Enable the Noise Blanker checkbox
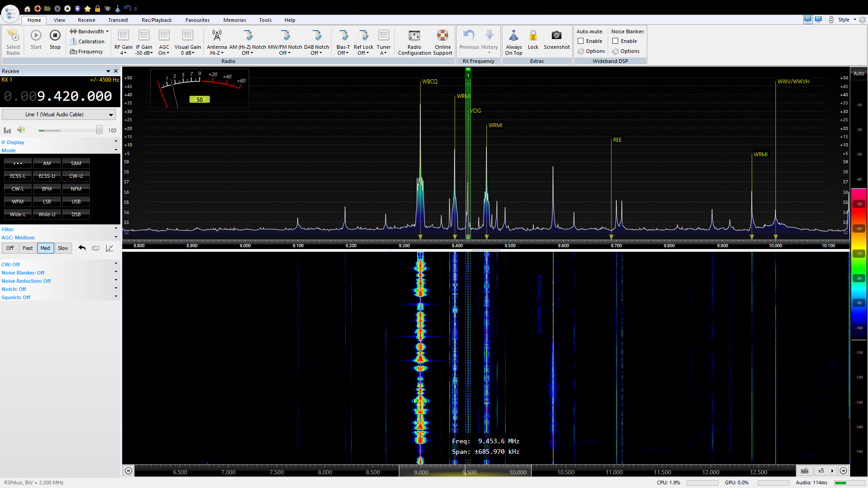This screenshot has height=488, width=868. click(615, 41)
